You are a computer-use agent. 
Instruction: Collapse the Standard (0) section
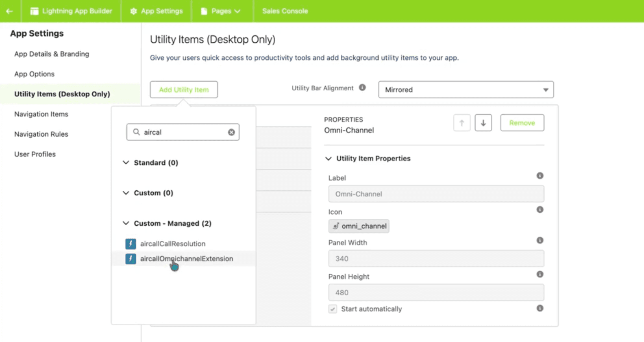click(126, 163)
